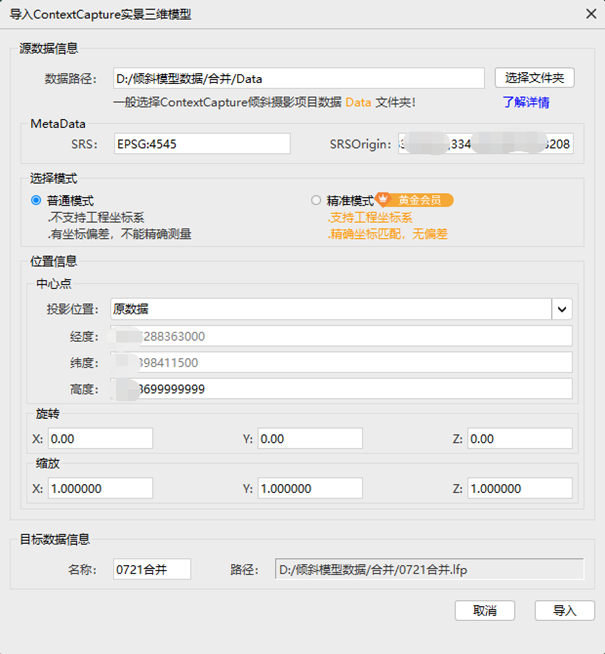Viewport: 605px width, 654px height.
Task: Click the 普通模式 label text
Action: pos(70,201)
